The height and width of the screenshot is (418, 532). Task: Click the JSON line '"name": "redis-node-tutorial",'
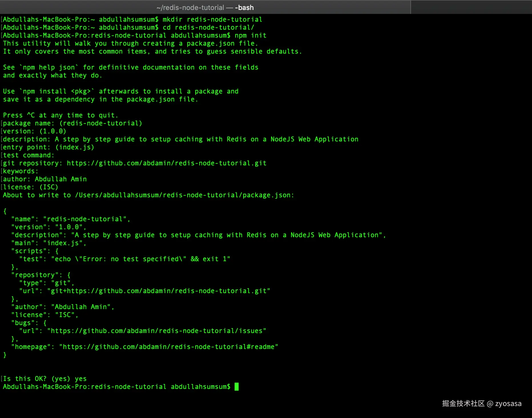coord(70,219)
